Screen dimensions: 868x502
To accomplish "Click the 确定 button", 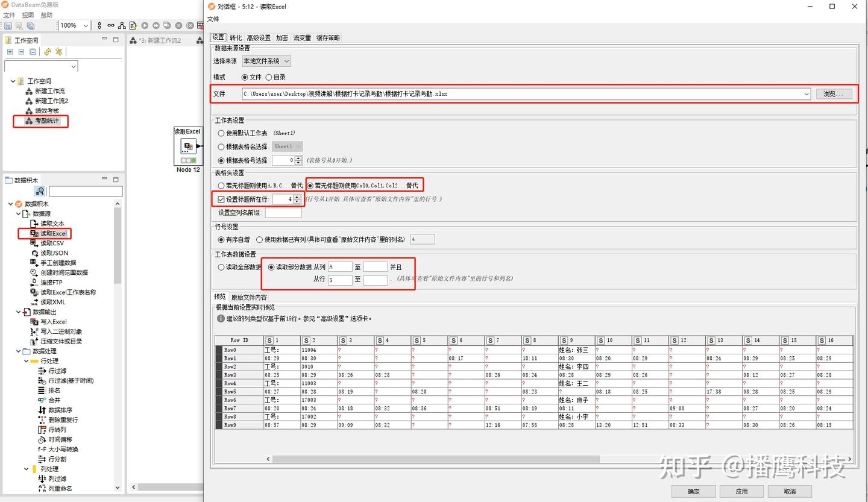I will click(x=693, y=491).
